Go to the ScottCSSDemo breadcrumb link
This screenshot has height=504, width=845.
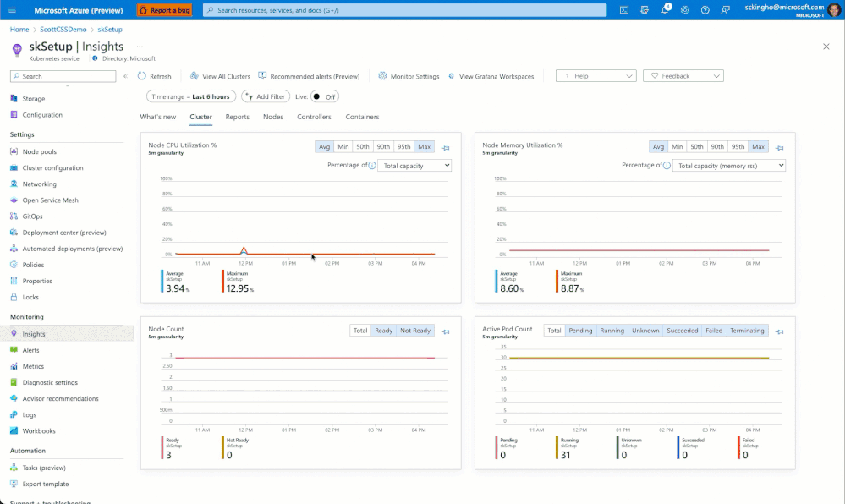click(63, 29)
